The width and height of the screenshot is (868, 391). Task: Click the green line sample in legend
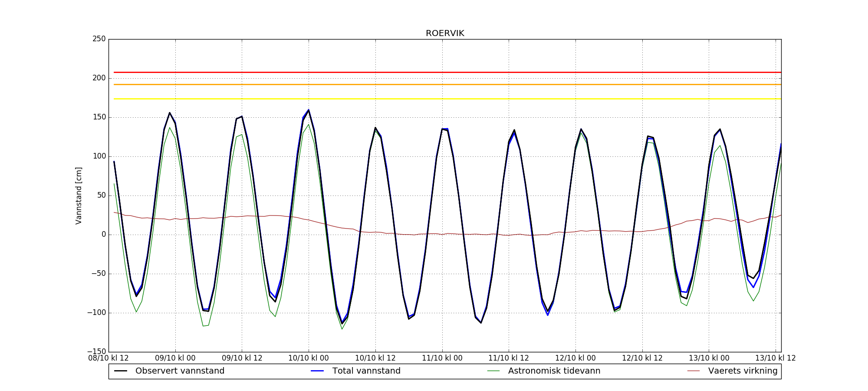pos(493,371)
